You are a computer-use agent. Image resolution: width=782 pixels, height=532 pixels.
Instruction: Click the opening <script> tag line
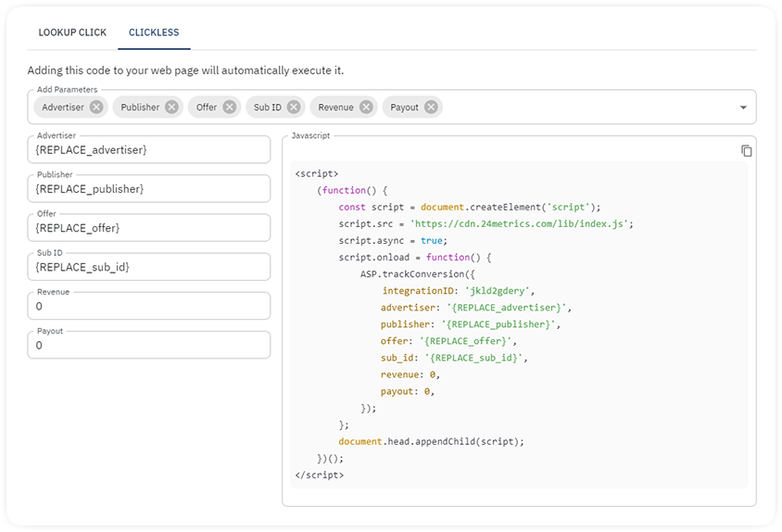317,173
